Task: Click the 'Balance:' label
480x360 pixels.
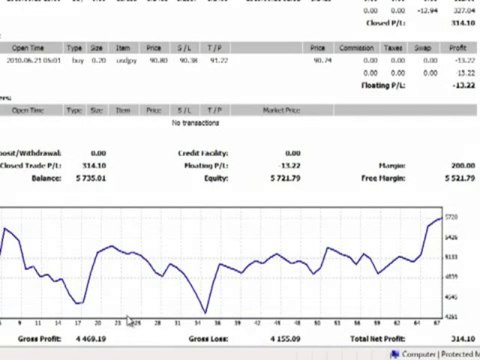Action: [46, 178]
